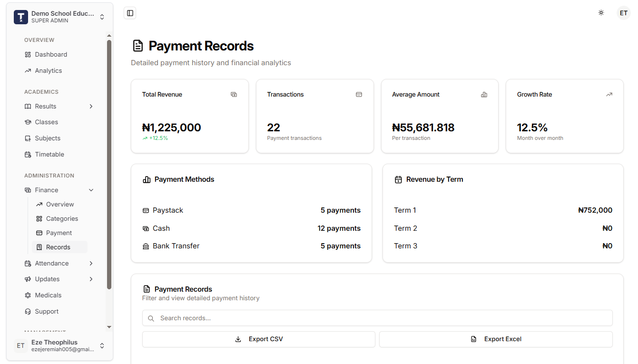
Task: Select Records under Finance
Action: tap(59, 247)
